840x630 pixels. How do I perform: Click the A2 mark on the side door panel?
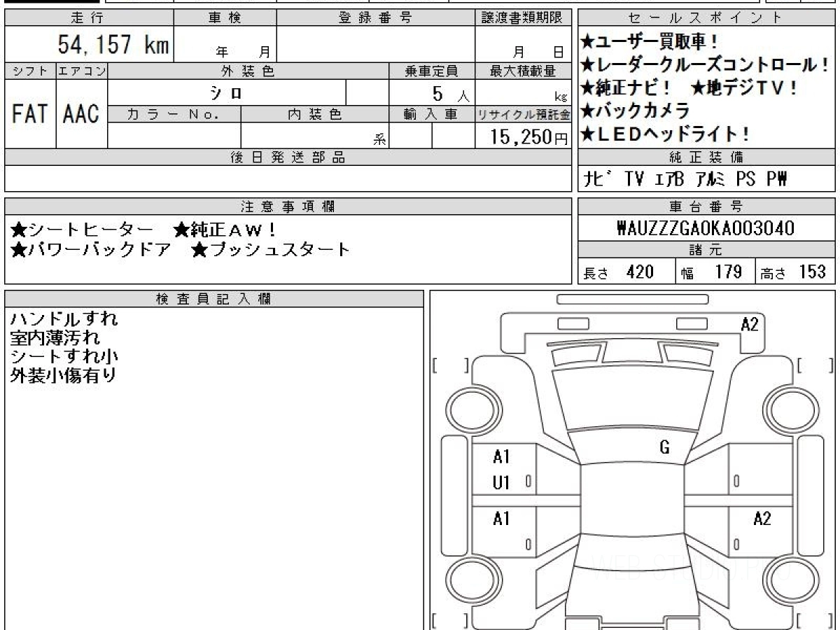click(762, 519)
